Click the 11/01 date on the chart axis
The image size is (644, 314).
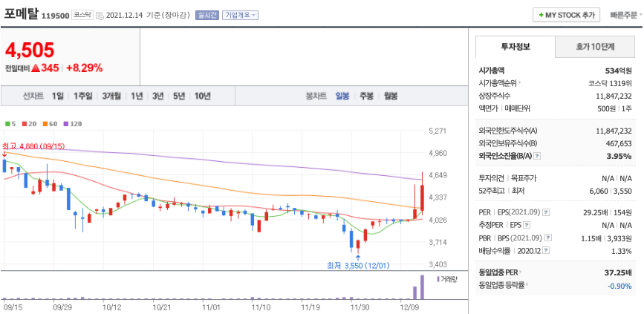pos(212,307)
